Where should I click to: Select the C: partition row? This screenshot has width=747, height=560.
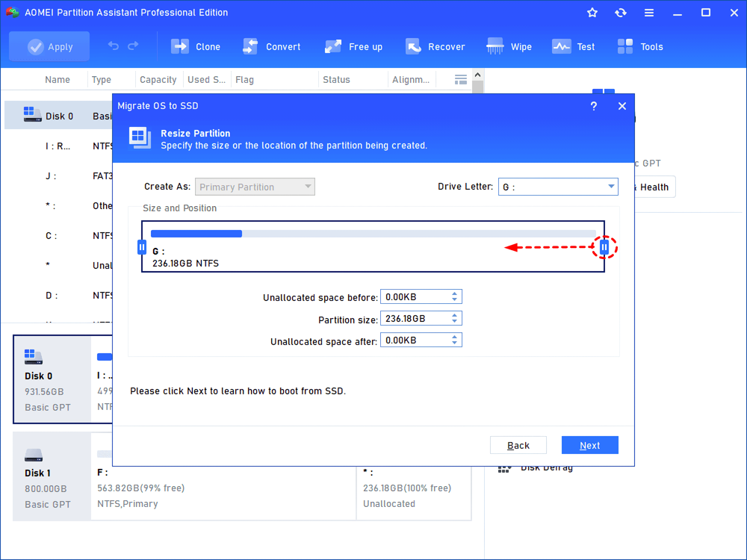point(58,236)
